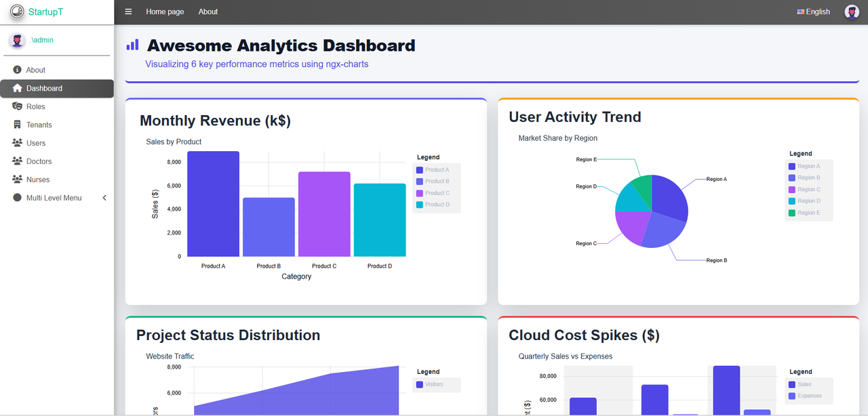Select Dashboard in the sidebar
This screenshot has height=416, width=868.
click(57, 88)
